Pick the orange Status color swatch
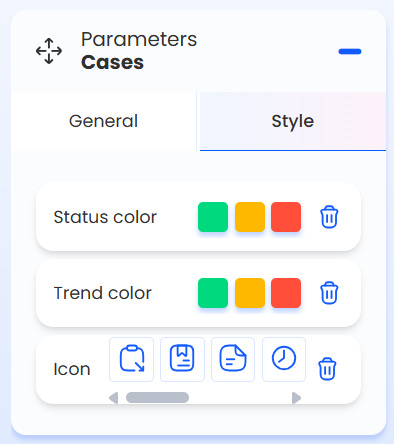394x444 pixels. tap(250, 217)
